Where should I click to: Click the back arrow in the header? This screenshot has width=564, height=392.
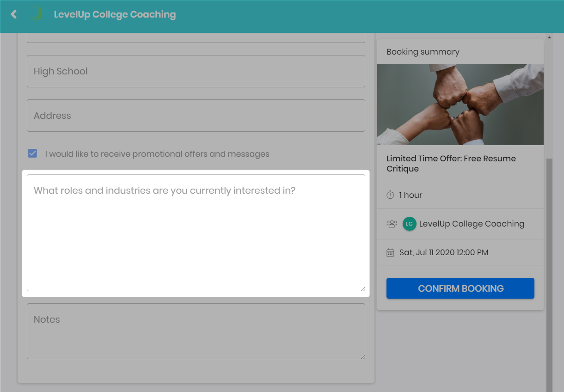pyautogui.click(x=14, y=14)
